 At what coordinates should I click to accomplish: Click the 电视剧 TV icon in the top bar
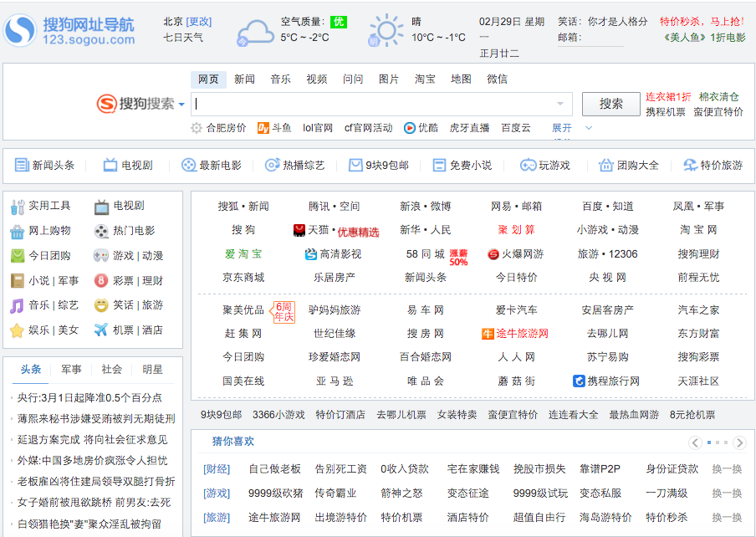[110, 165]
